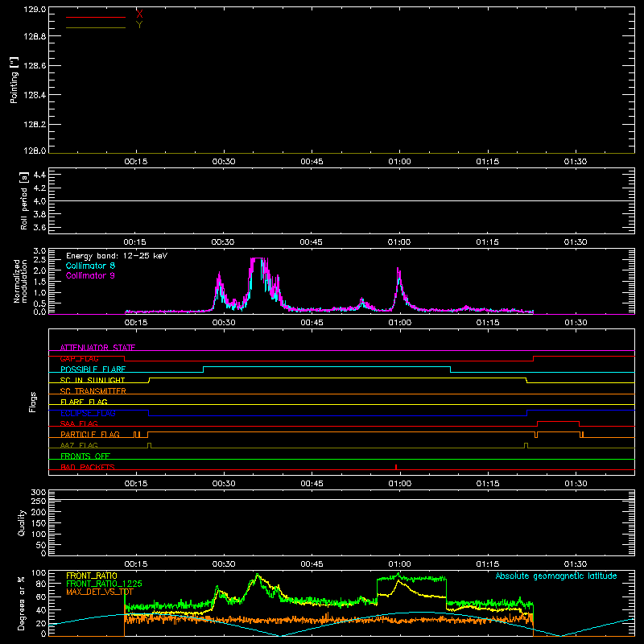Select the Y legend label
This screenshot has height=644, width=644.
tap(139, 25)
